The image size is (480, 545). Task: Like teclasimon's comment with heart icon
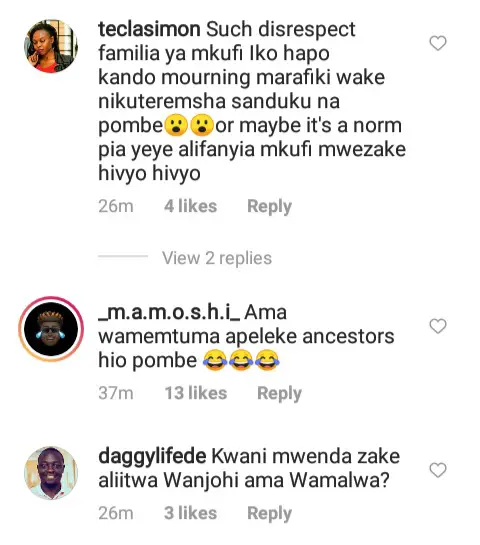(438, 43)
